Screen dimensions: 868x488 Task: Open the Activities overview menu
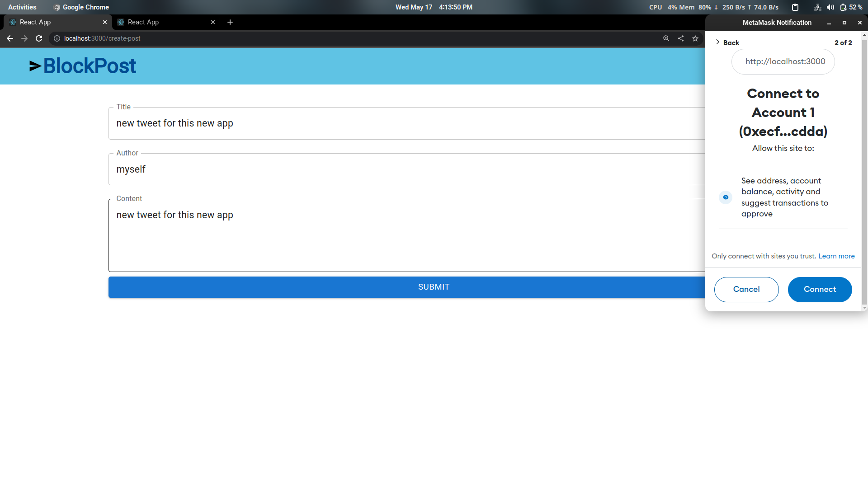(22, 7)
